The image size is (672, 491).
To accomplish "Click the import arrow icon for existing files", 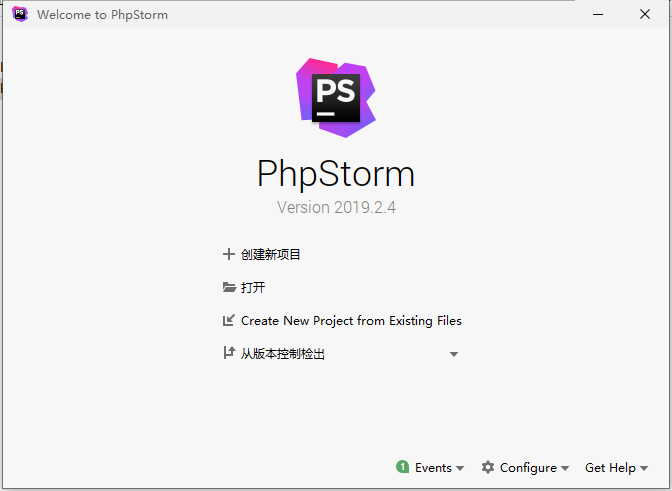I will pos(229,320).
